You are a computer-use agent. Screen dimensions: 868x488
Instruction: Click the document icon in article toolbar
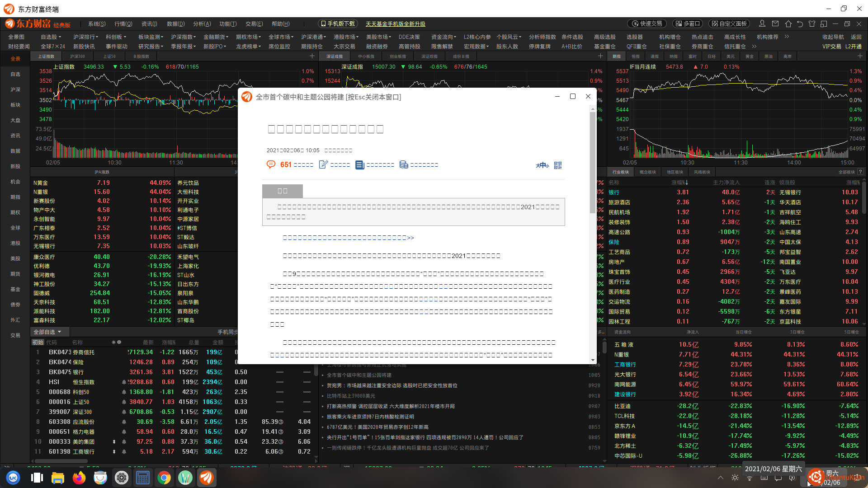click(359, 164)
